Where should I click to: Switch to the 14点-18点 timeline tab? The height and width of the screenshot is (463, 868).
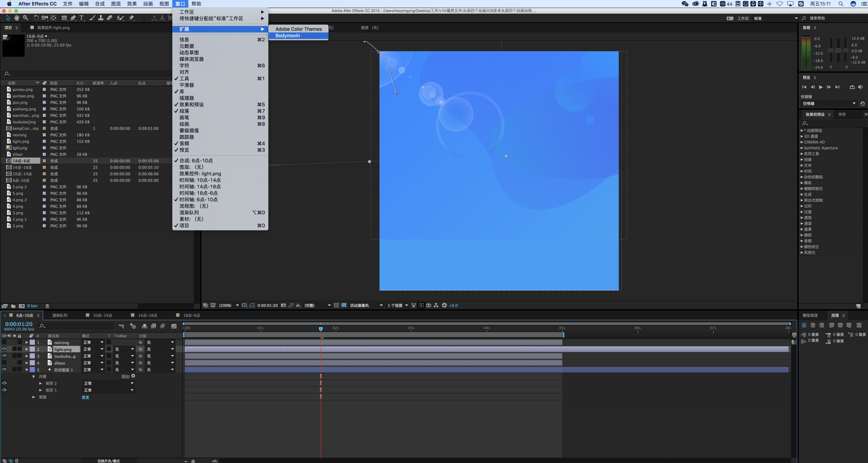[148, 316]
